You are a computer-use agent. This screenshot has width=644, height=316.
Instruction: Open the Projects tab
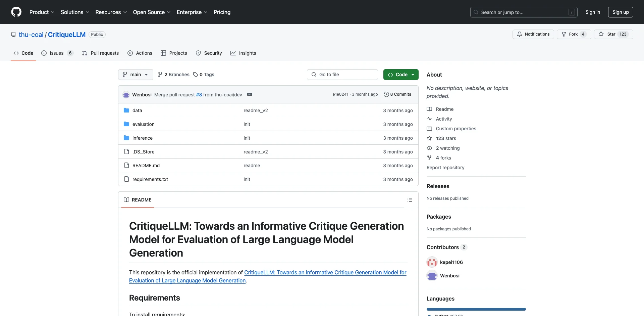[x=174, y=53]
